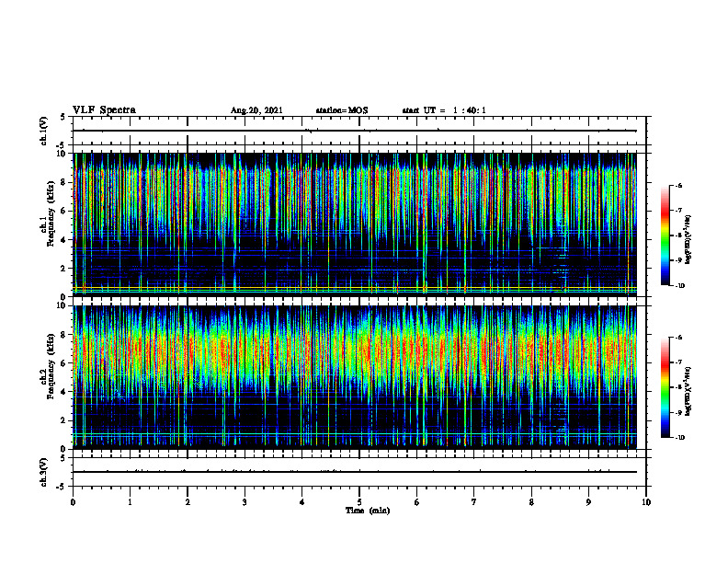Click the ch.1 colorbar log(PSD) label
Screen dimensions: 728x563
point(688,240)
